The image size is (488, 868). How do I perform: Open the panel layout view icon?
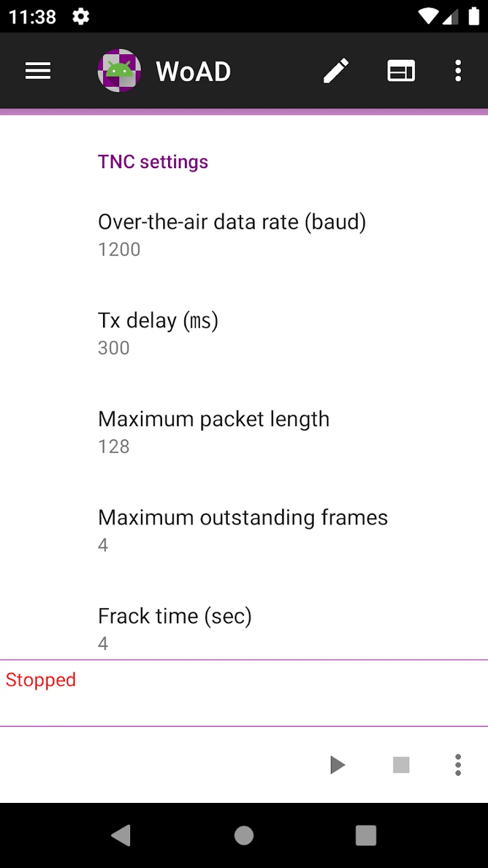click(x=401, y=71)
